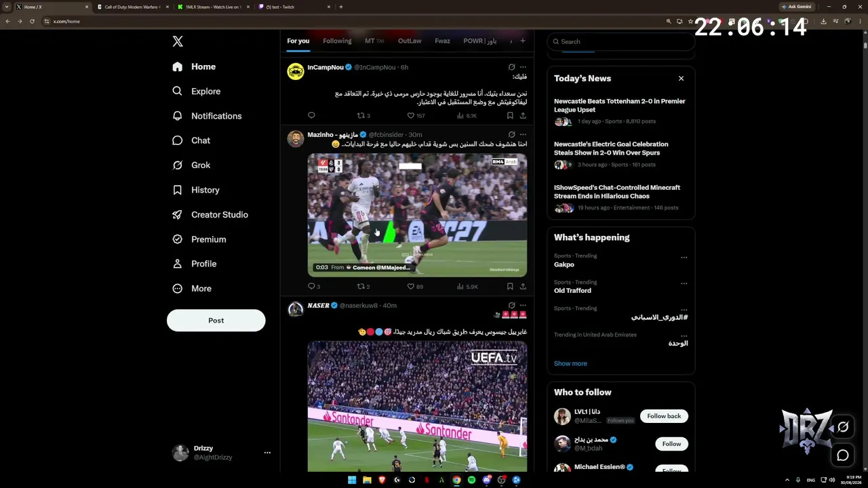Open Grok in the sidebar
This screenshot has height=488, width=868.
191,165
